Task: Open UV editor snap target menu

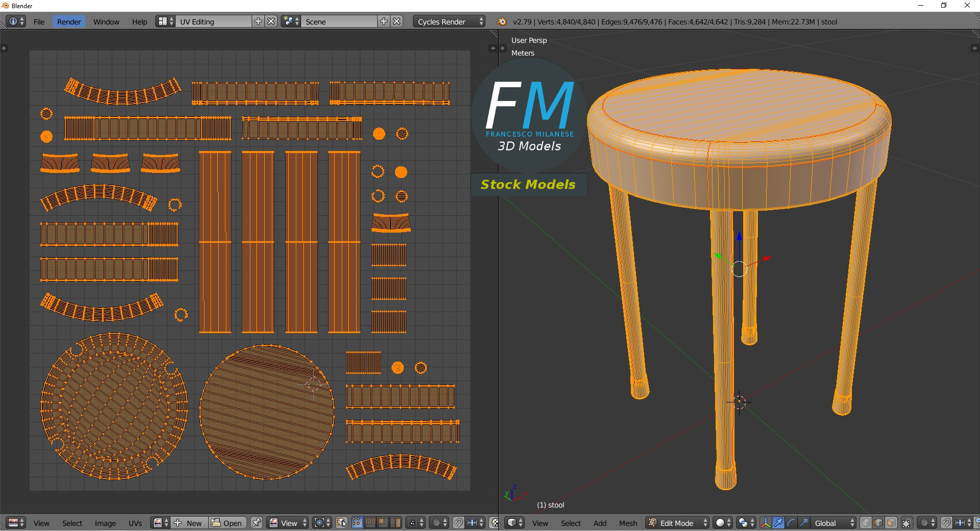Action: 475,523
